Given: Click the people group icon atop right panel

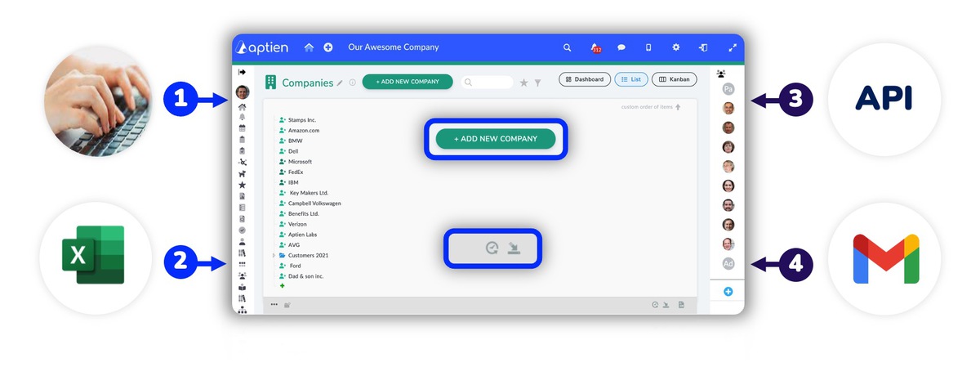Looking at the screenshot, I should (x=721, y=73).
